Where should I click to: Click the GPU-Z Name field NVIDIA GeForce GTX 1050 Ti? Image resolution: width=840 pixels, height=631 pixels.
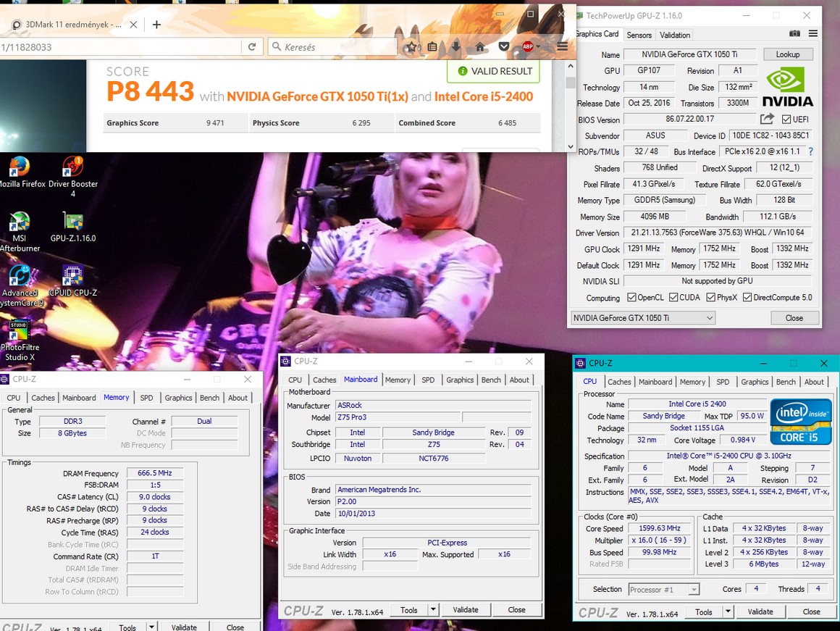[689, 54]
